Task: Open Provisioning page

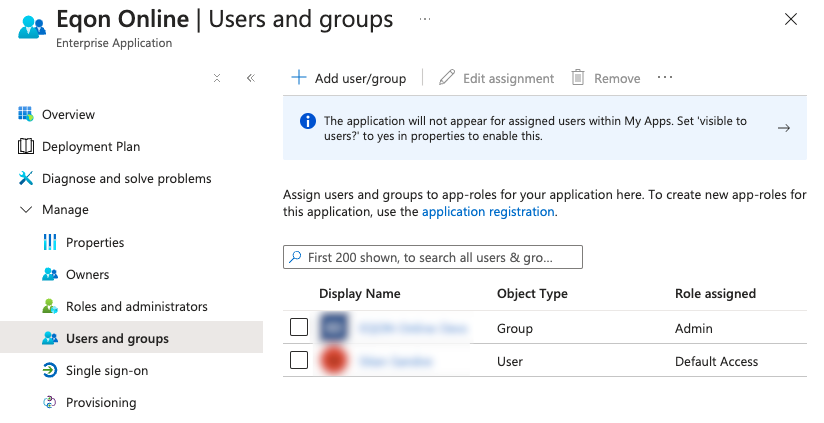Action: (101, 403)
